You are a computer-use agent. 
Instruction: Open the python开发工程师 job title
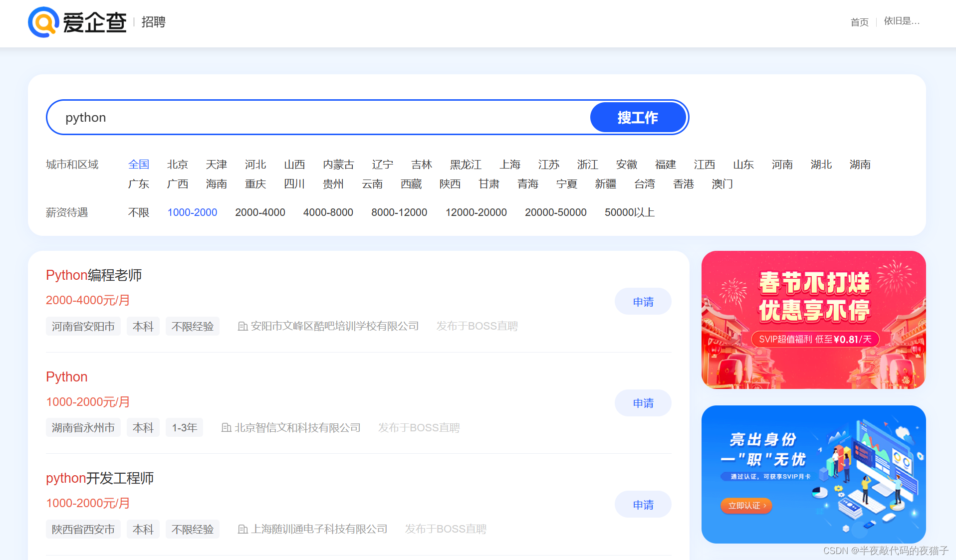(x=100, y=478)
